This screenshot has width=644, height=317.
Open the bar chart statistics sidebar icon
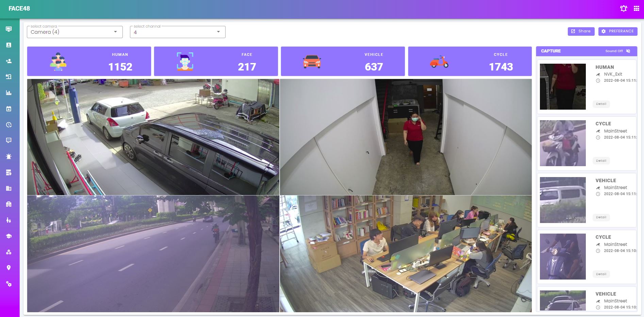click(9, 93)
